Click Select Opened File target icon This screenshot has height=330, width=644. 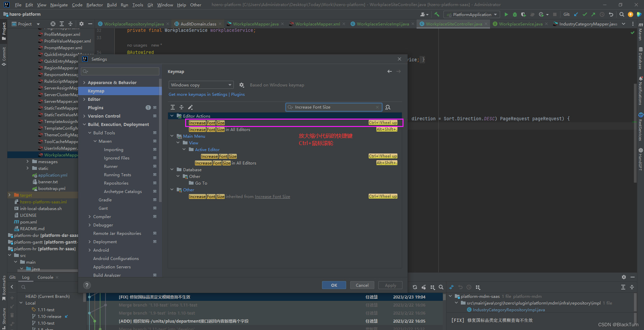(x=53, y=24)
